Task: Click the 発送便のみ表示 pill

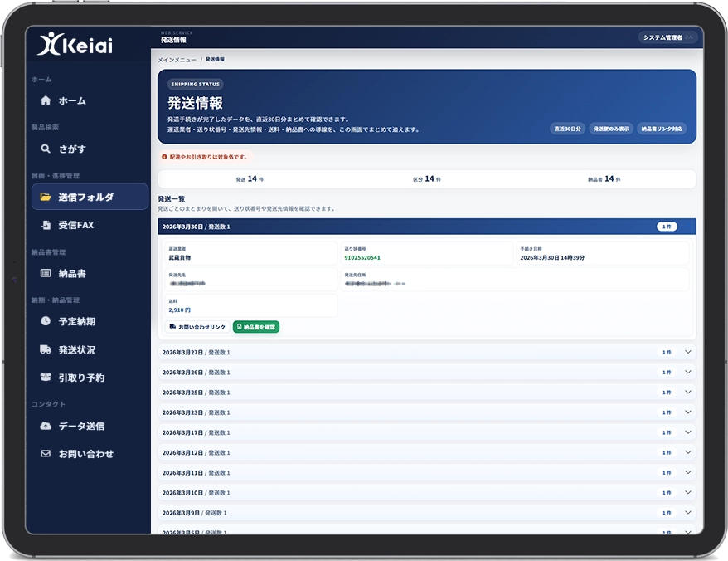Action: click(610, 129)
